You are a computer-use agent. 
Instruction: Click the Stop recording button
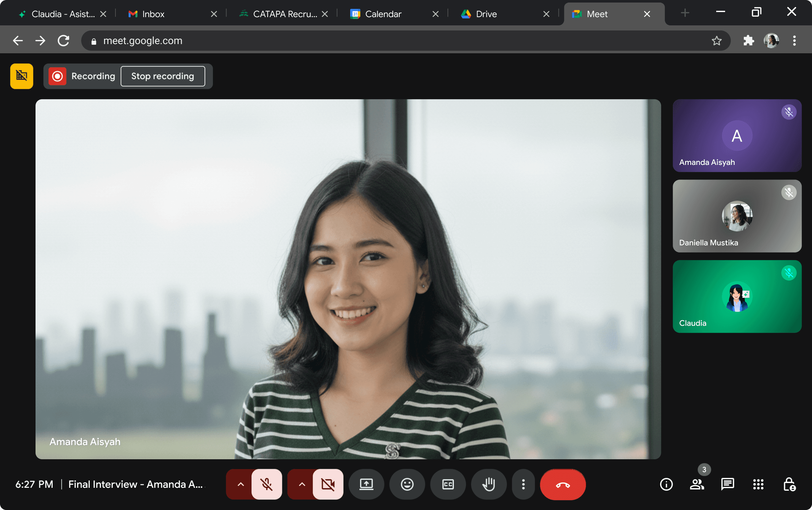(162, 76)
